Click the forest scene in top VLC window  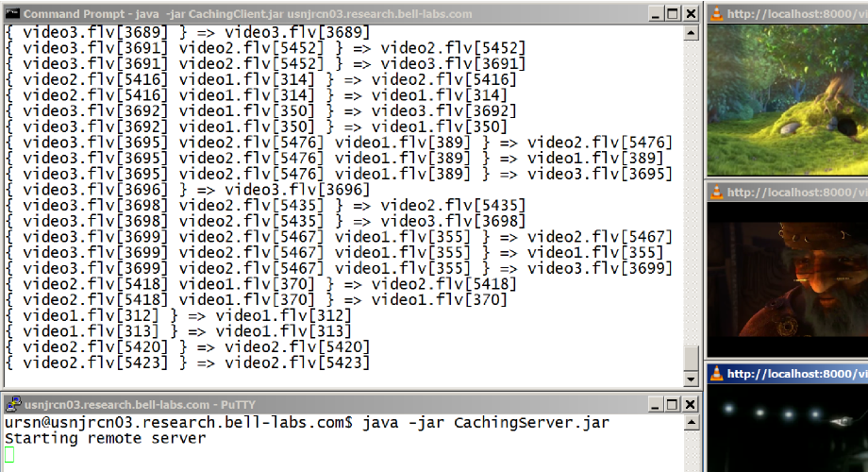[x=787, y=100]
